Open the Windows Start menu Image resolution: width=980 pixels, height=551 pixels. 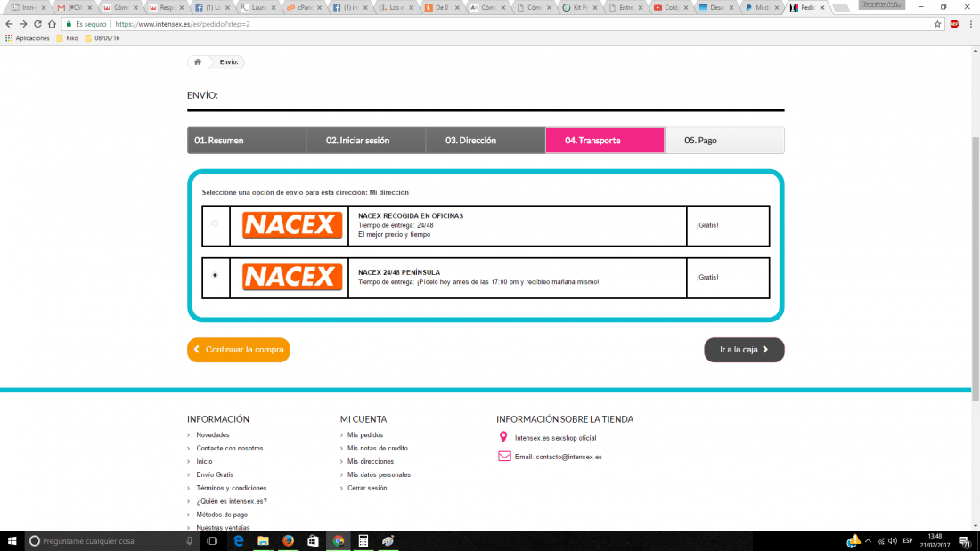(x=12, y=541)
